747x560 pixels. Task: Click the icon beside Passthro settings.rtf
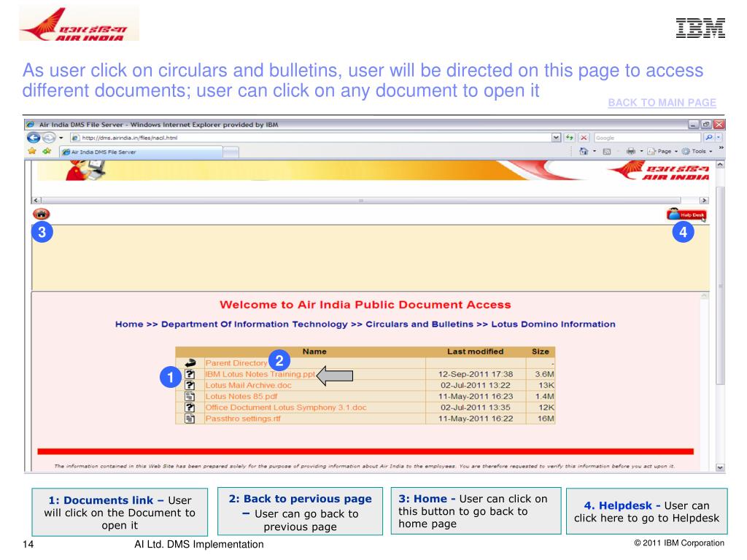tap(190, 419)
